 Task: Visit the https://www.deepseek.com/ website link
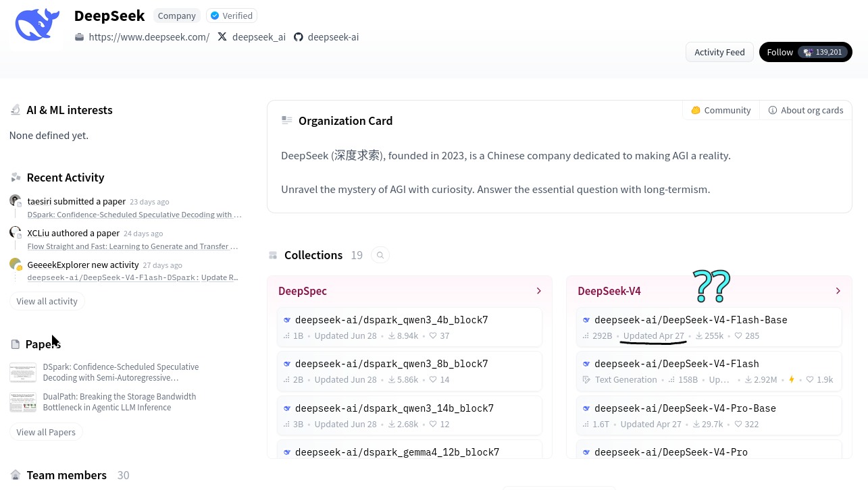pyautogui.click(x=149, y=37)
